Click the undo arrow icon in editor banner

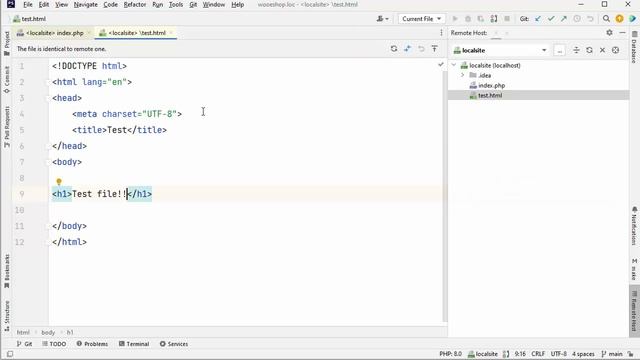(x=421, y=49)
